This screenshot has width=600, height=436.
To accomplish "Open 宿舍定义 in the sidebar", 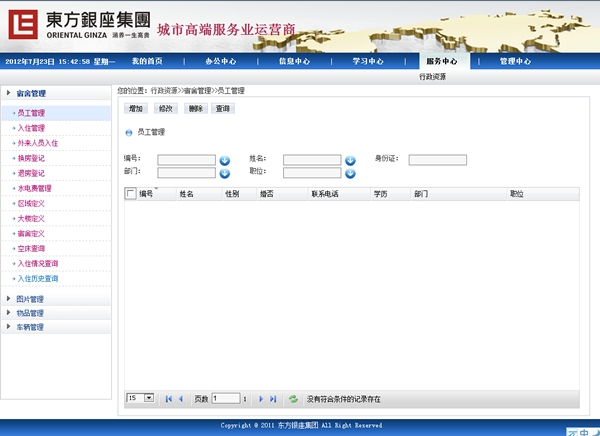I will pos(31,234).
